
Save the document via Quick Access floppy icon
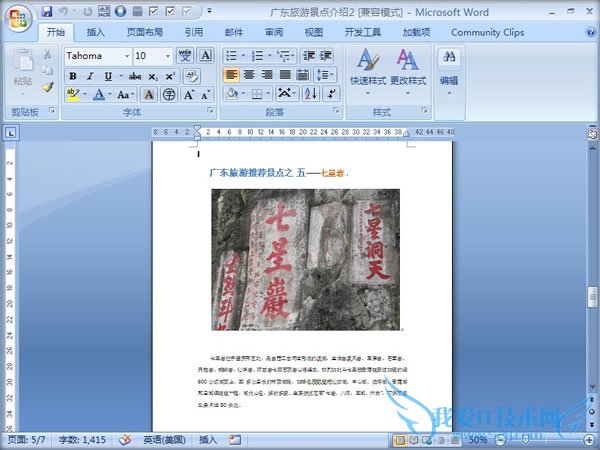click(x=47, y=11)
